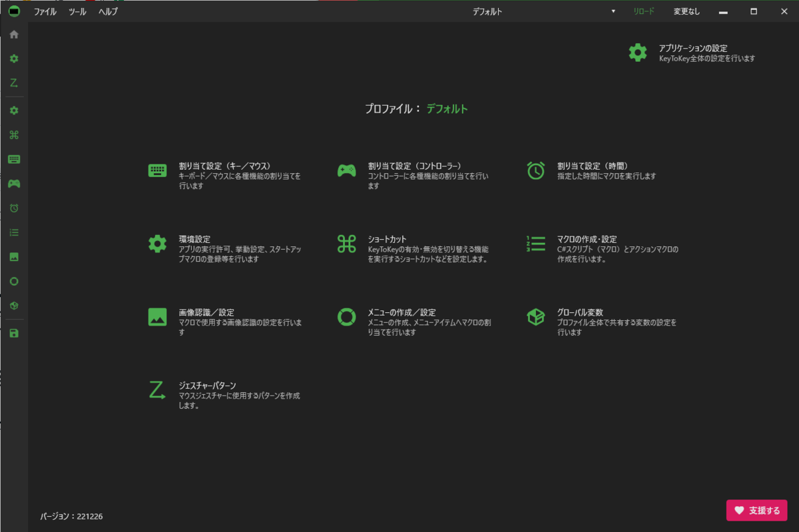The width and height of the screenshot is (799, 532).
Task: Open the ヘルプ menu
Action: tap(108, 11)
